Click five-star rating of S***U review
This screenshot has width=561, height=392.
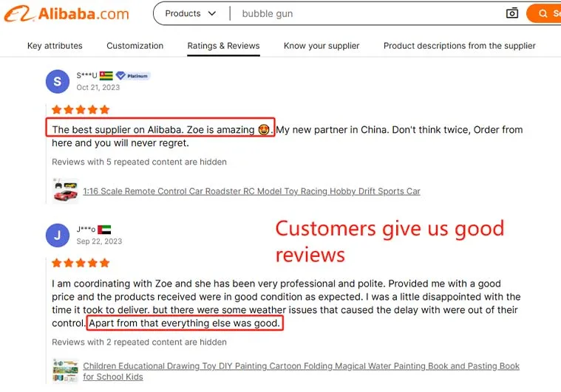tap(81, 109)
